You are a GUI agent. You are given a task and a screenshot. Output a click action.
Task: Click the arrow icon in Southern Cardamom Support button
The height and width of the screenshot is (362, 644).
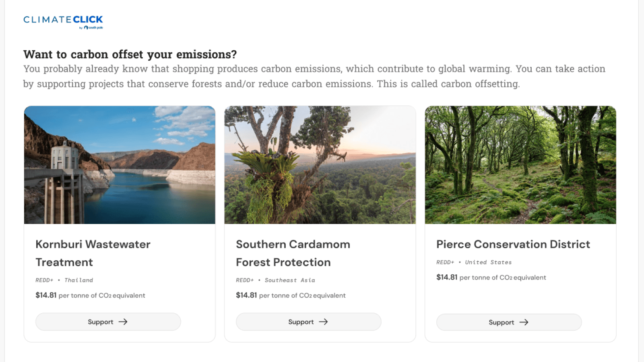[x=324, y=322]
